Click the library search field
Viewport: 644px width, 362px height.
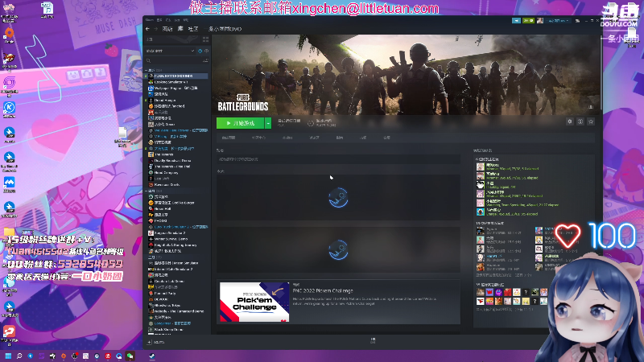click(x=175, y=60)
